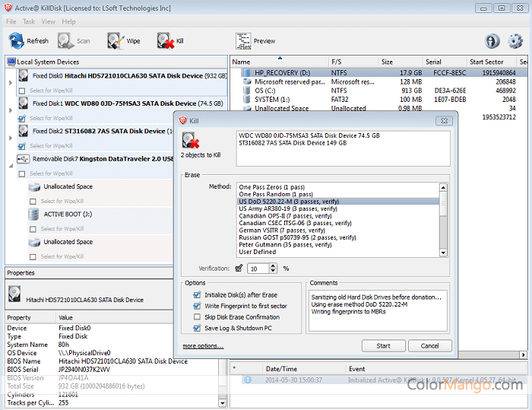This screenshot has height=410, width=532.
Task: Open the Task menu
Action: pyautogui.click(x=29, y=21)
